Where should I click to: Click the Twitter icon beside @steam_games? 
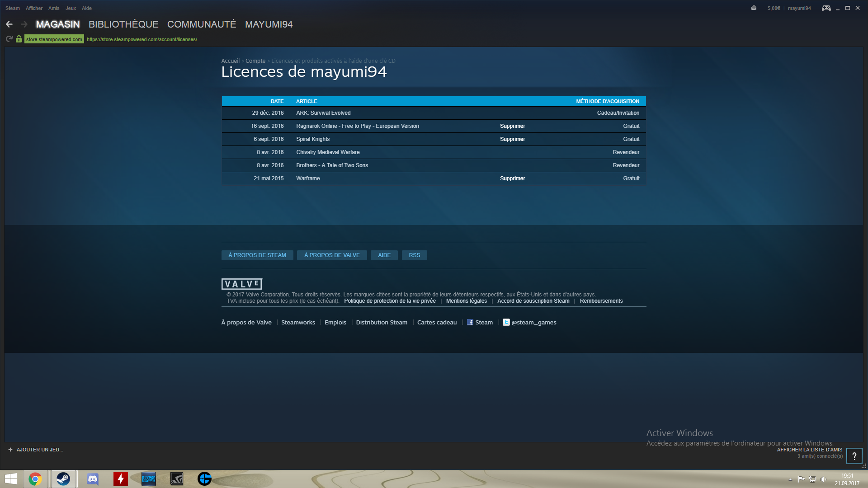[x=506, y=322]
